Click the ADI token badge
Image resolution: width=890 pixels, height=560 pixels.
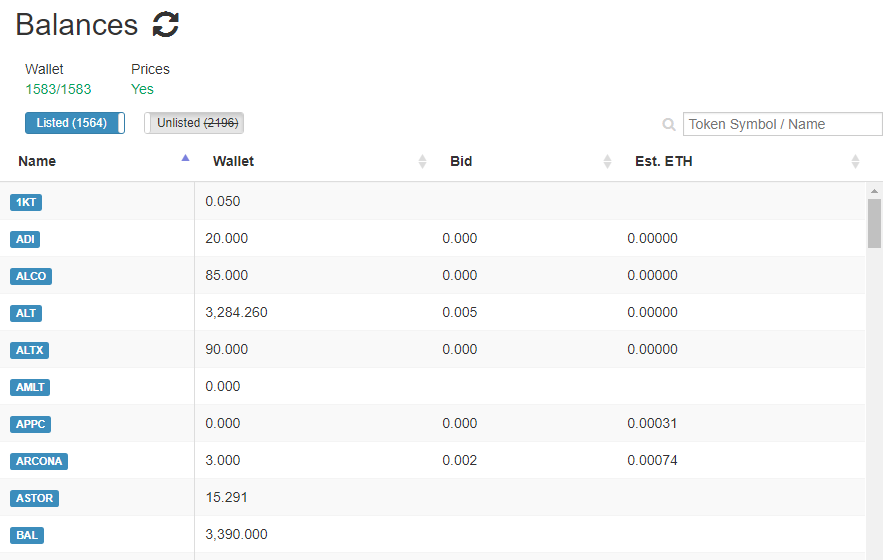(x=25, y=239)
